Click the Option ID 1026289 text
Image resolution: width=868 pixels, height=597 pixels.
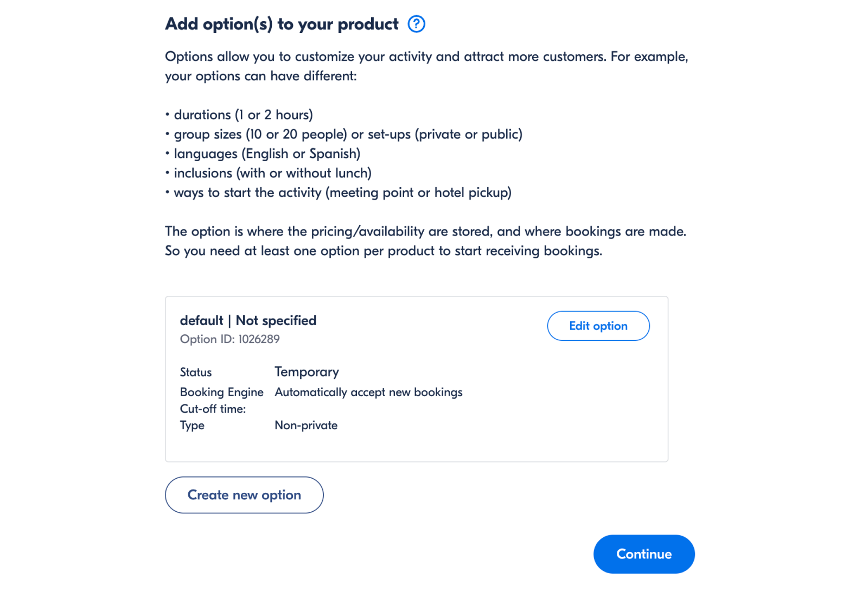(x=230, y=339)
